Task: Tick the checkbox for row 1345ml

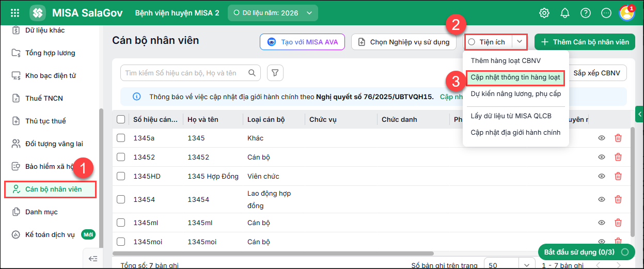Action: [x=121, y=223]
